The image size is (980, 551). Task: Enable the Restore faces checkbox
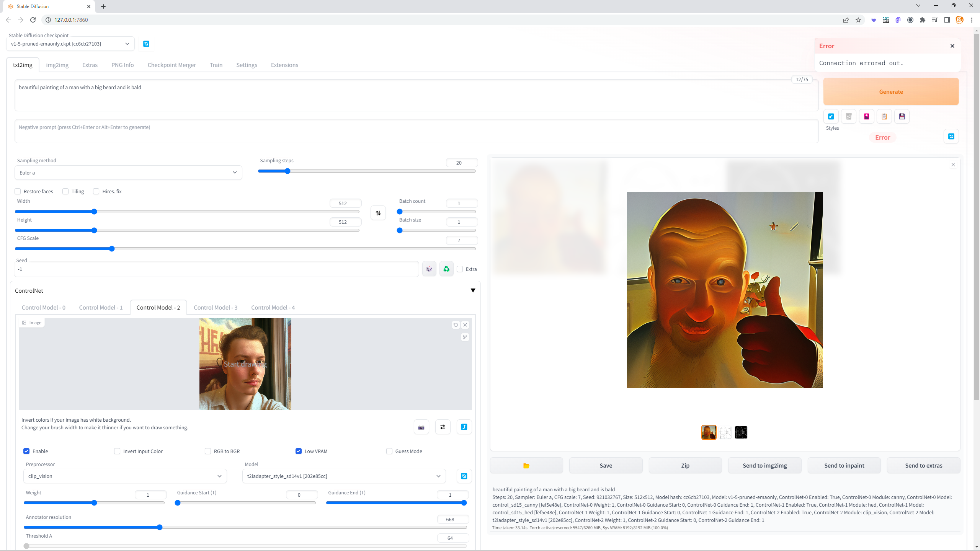tap(18, 191)
